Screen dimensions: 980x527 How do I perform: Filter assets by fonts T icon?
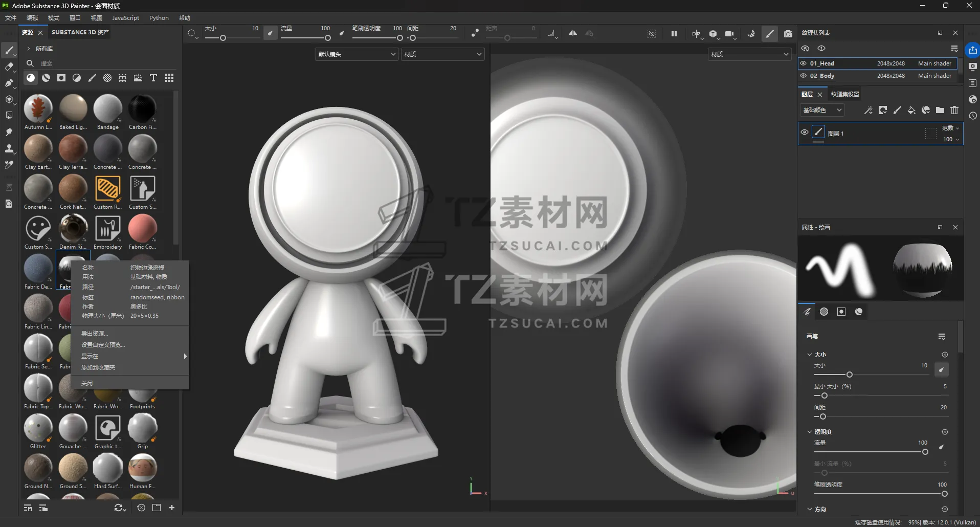153,78
